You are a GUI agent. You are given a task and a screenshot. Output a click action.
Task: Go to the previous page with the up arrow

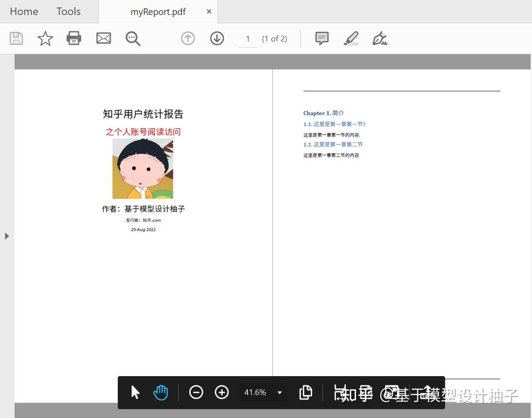[x=188, y=38]
